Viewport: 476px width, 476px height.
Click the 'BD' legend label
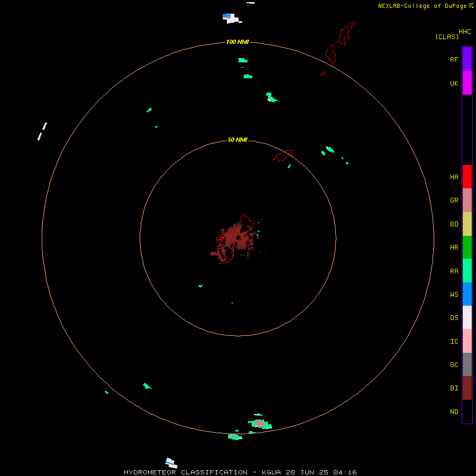[x=454, y=224]
